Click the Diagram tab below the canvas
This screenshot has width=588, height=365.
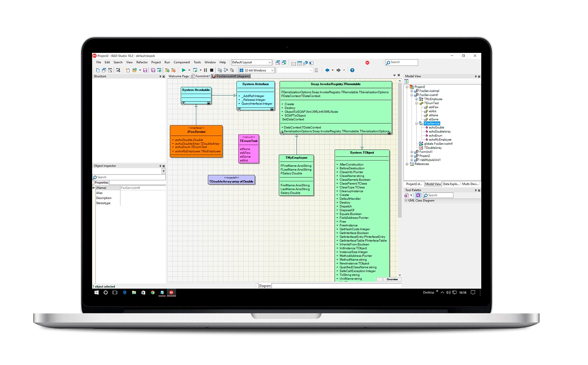click(x=265, y=286)
